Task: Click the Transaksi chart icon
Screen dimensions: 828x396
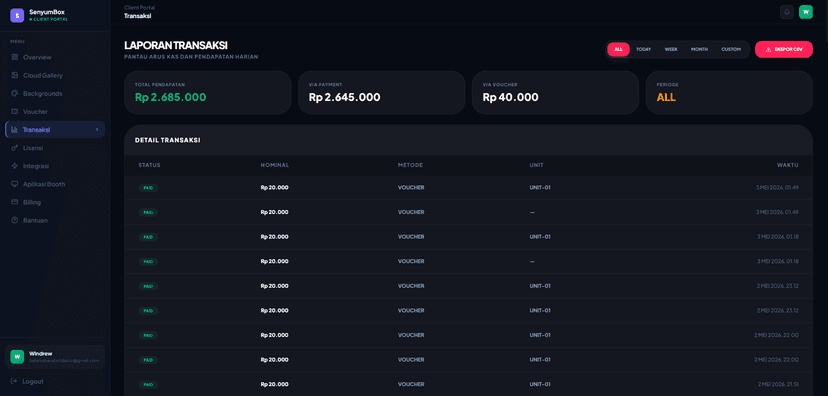Action: click(15, 129)
